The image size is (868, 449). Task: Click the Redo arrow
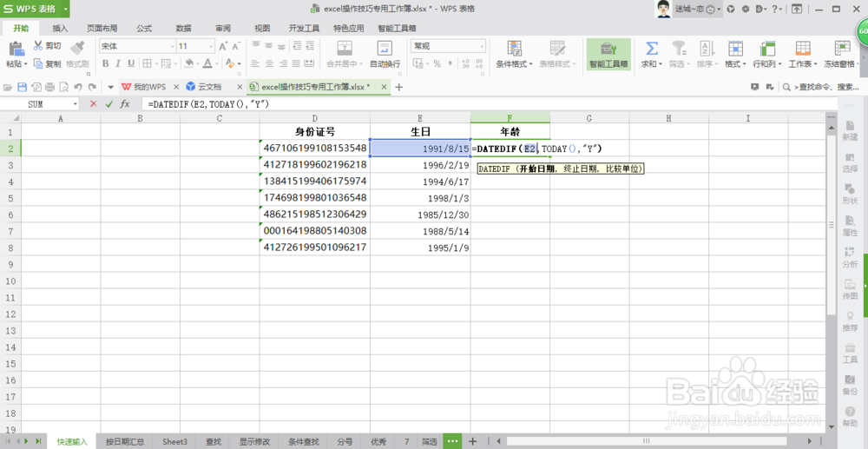(x=92, y=87)
